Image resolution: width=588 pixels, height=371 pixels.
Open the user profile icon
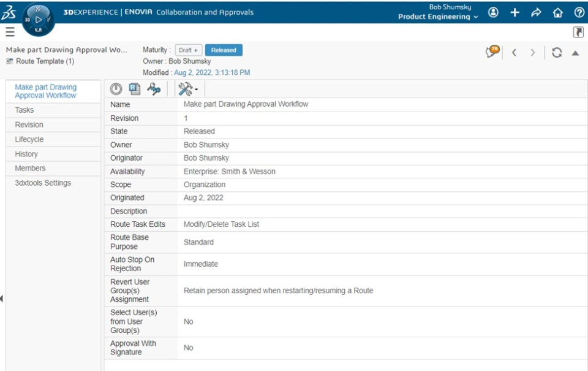pyautogui.click(x=493, y=12)
